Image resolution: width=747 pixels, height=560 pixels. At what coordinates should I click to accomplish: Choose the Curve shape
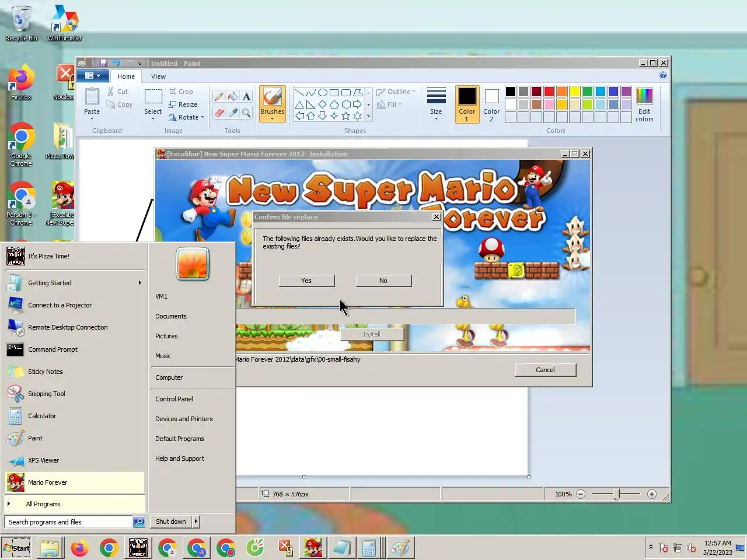(x=310, y=93)
